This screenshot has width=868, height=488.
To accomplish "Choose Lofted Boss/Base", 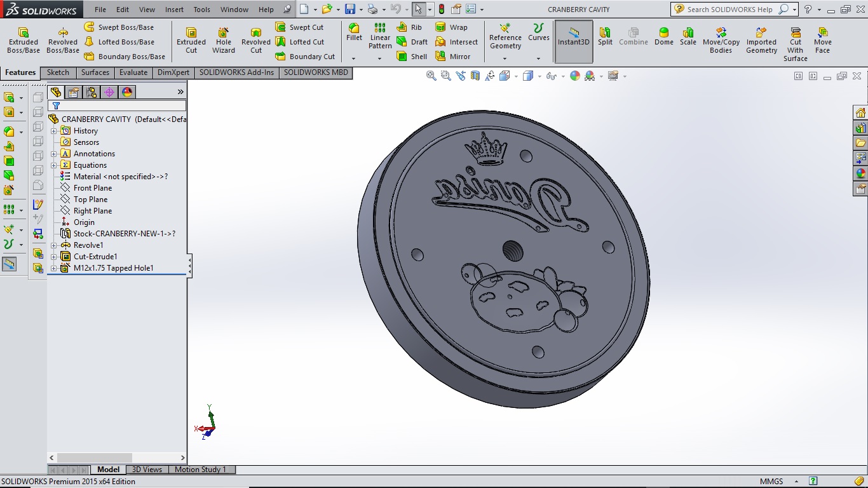I will click(x=119, y=42).
